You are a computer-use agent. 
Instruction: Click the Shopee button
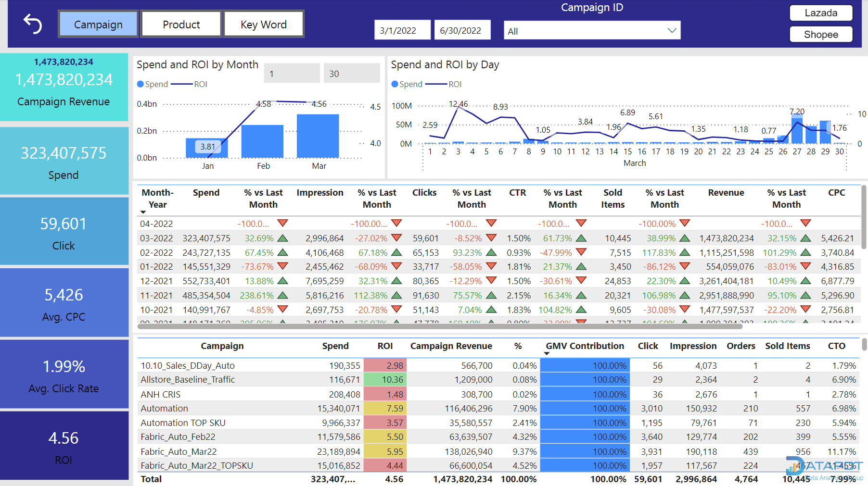click(x=821, y=34)
